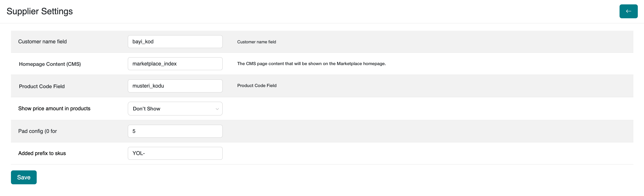Click the back arrow button
This screenshot has height=196, width=644.
(628, 11)
